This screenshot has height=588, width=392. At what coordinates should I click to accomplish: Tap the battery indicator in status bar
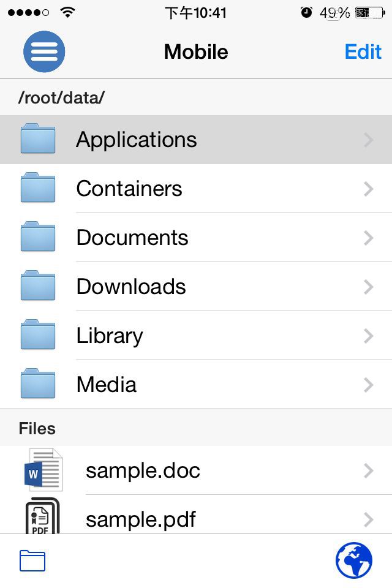coord(371,12)
